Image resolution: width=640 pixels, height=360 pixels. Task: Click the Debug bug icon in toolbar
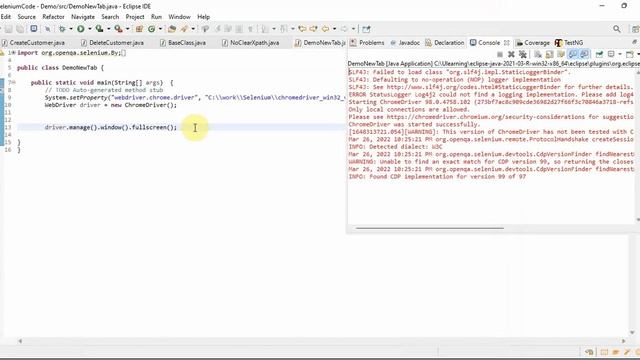pyautogui.click(x=62, y=29)
